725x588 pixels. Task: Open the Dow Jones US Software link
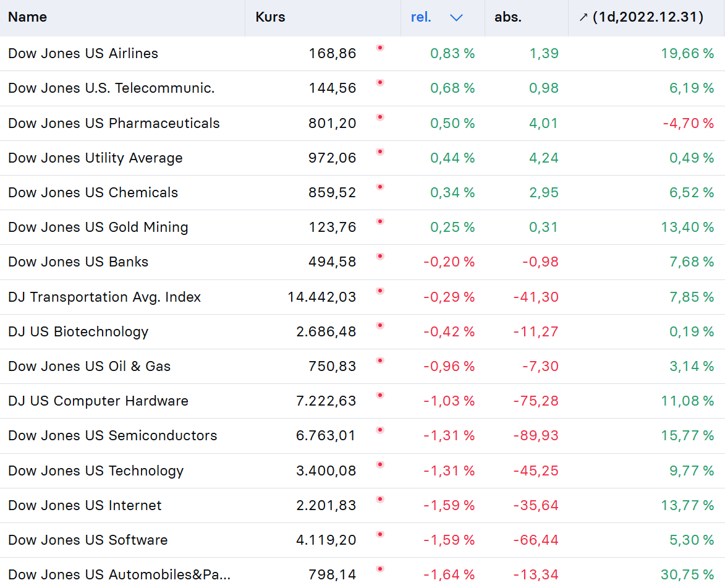88,540
